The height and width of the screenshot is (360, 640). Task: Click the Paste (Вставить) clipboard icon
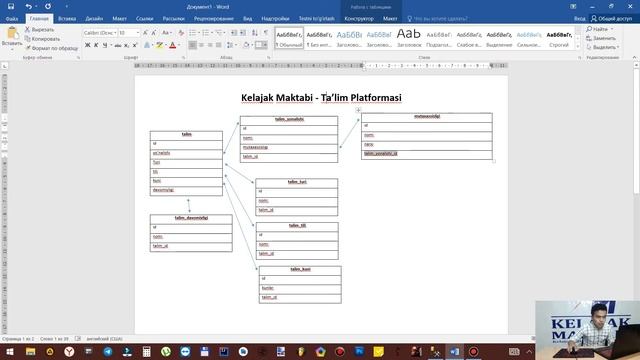12,33
